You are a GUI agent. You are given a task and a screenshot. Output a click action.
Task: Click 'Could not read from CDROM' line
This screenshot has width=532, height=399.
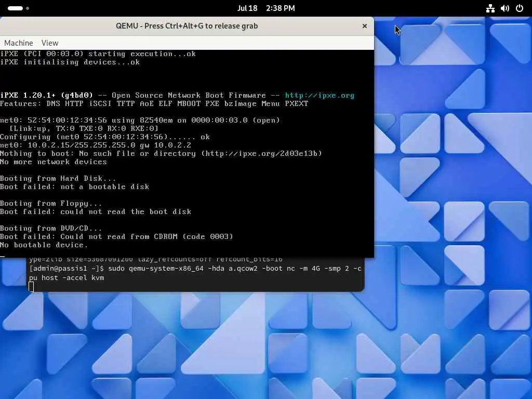click(x=116, y=236)
